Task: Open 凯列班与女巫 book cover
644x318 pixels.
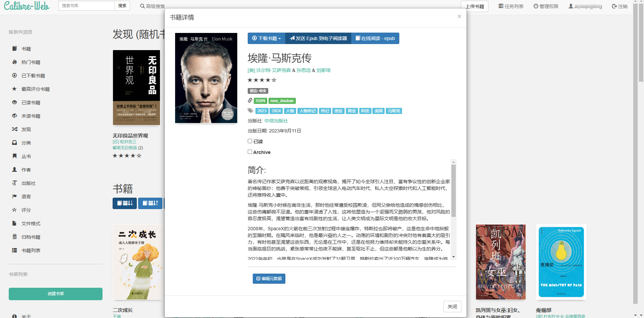Action: pos(501,262)
